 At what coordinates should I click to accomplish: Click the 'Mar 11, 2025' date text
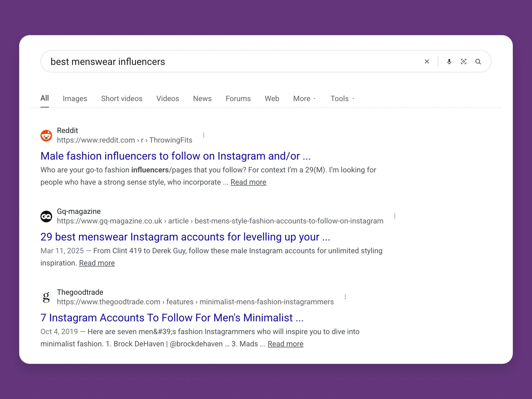(x=62, y=251)
